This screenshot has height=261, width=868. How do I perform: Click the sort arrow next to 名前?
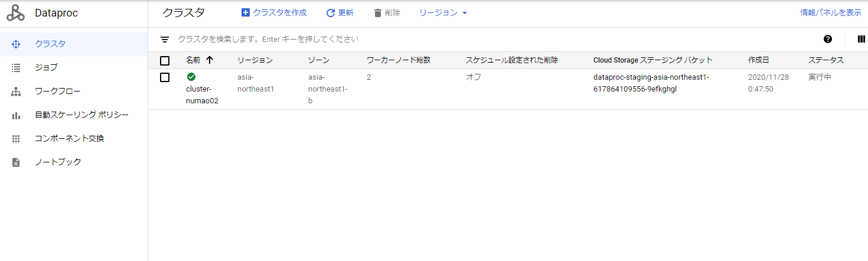coord(210,60)
